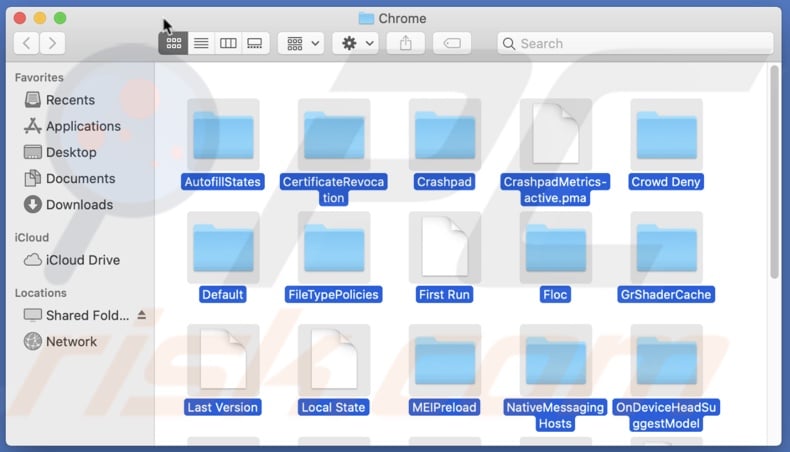This screenshot has width=790, height=452.
Task: Select the Floc folder icon
Action: 556,247
